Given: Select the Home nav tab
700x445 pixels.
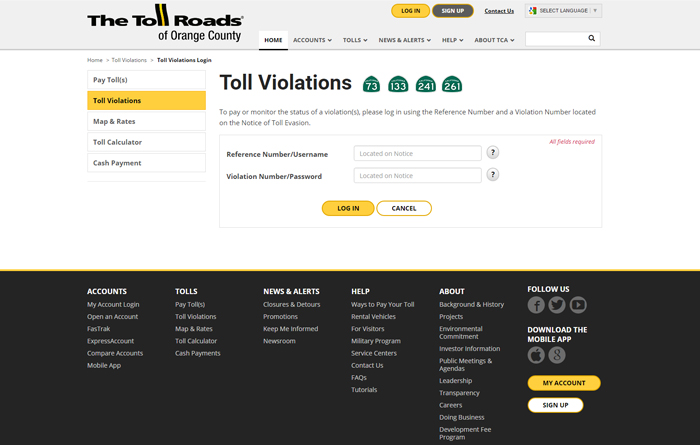Looking at the screenshot, I should [x=273, y=40].
